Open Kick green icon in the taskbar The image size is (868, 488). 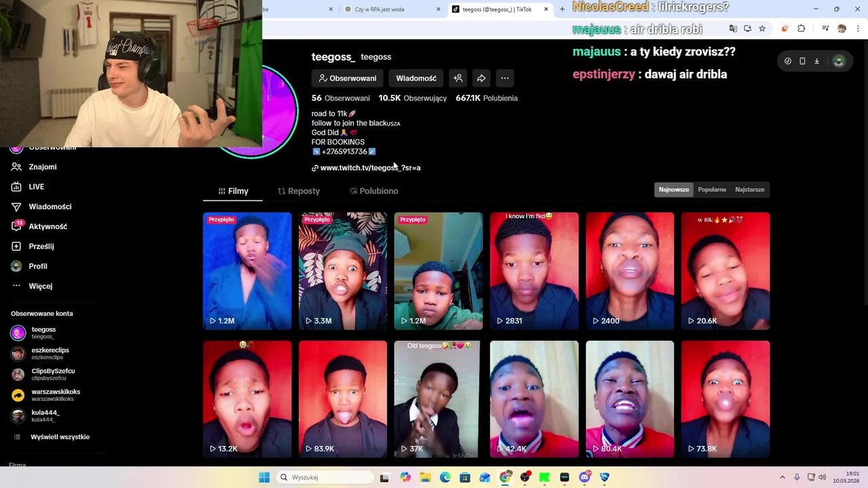point(545,477)
